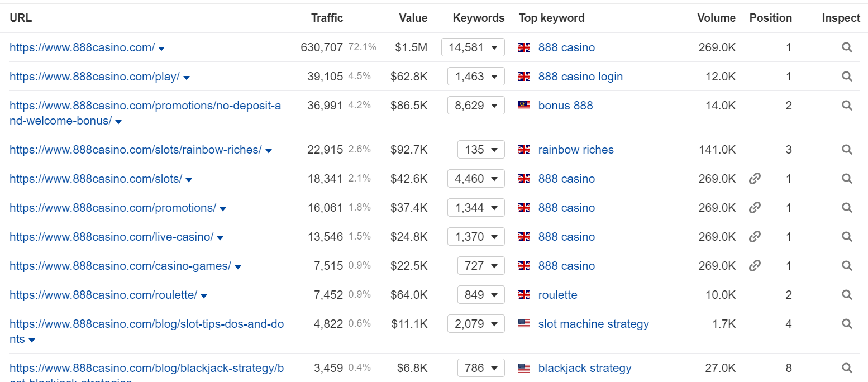
Task: Click link icon in /promotions/ position column
Action: [755, 208]
